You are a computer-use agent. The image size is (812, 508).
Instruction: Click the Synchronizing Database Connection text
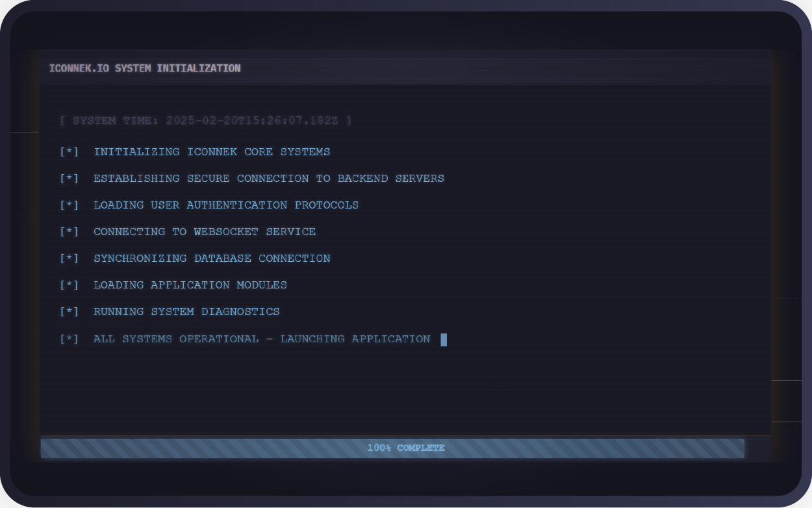[212, 259]
